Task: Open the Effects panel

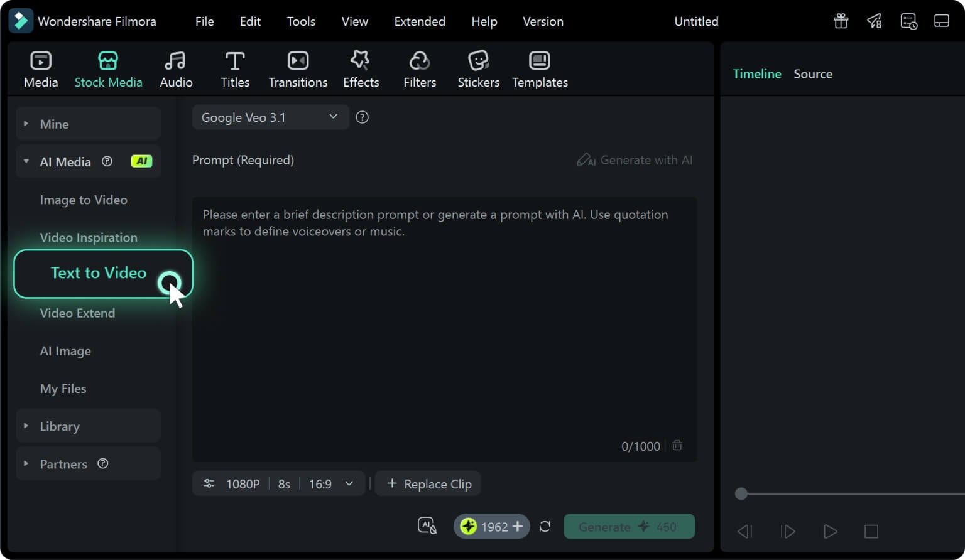Action: click(361, 68)
